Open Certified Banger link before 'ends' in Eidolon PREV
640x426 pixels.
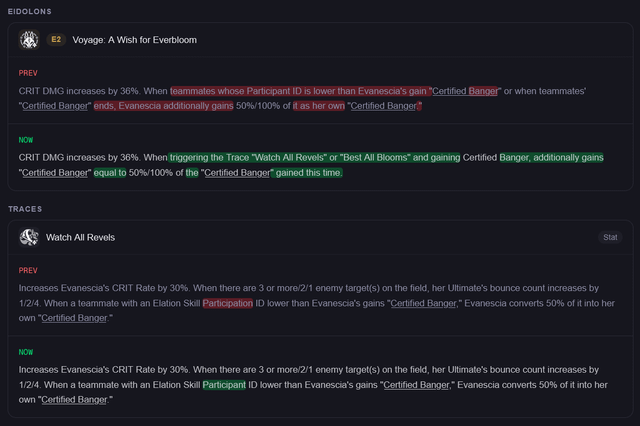[55, 105]
